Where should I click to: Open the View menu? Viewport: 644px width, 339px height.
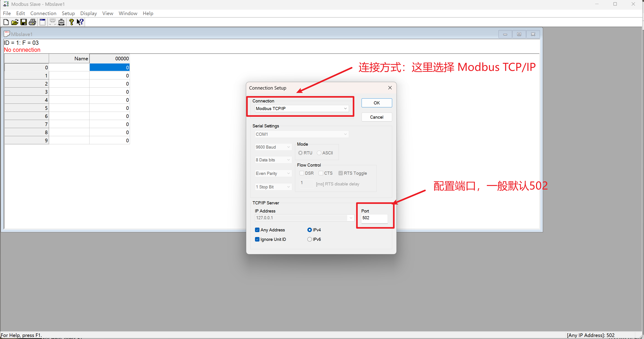(x=108, y=13)
